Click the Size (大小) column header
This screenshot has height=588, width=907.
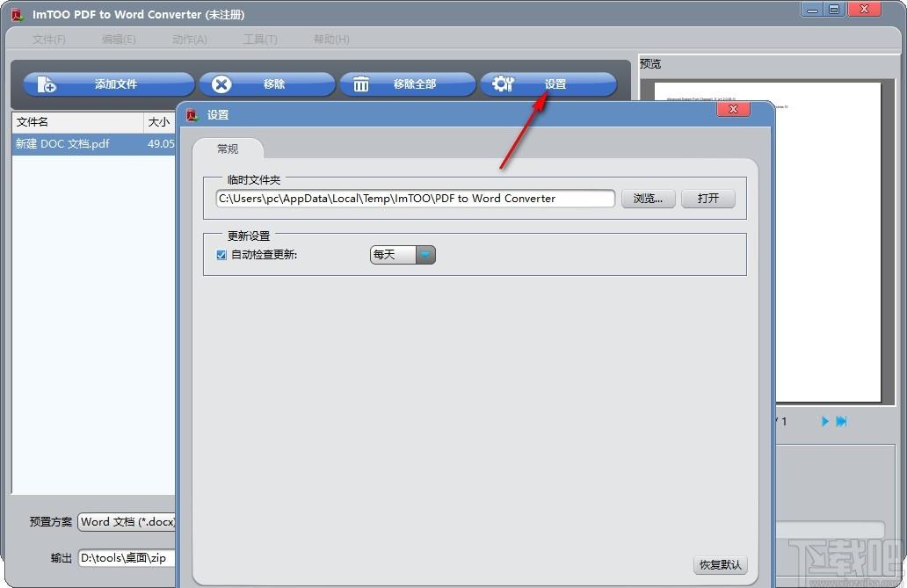coord(159,122)
